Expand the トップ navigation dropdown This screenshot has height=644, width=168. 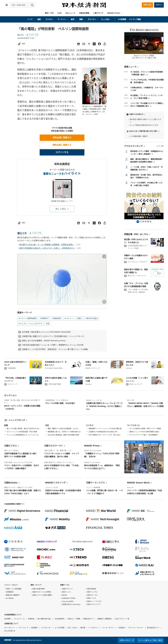[x=30, y=19]
